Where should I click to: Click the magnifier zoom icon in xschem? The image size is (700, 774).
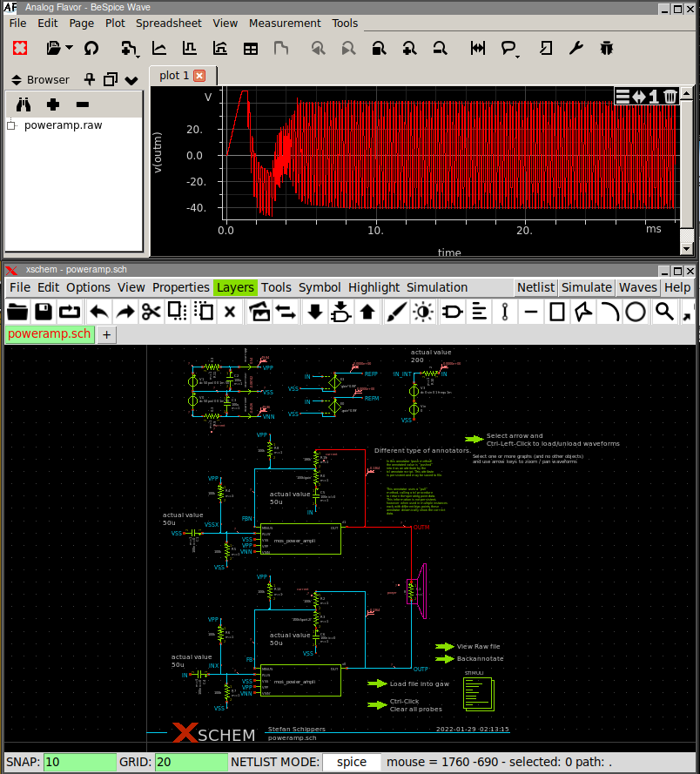coord(664,312)
